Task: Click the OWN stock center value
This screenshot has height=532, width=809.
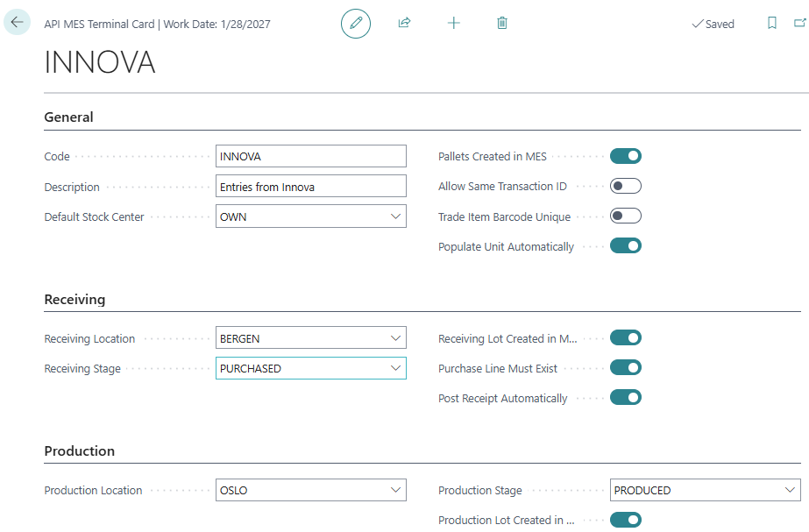Action: coord(233,216)
